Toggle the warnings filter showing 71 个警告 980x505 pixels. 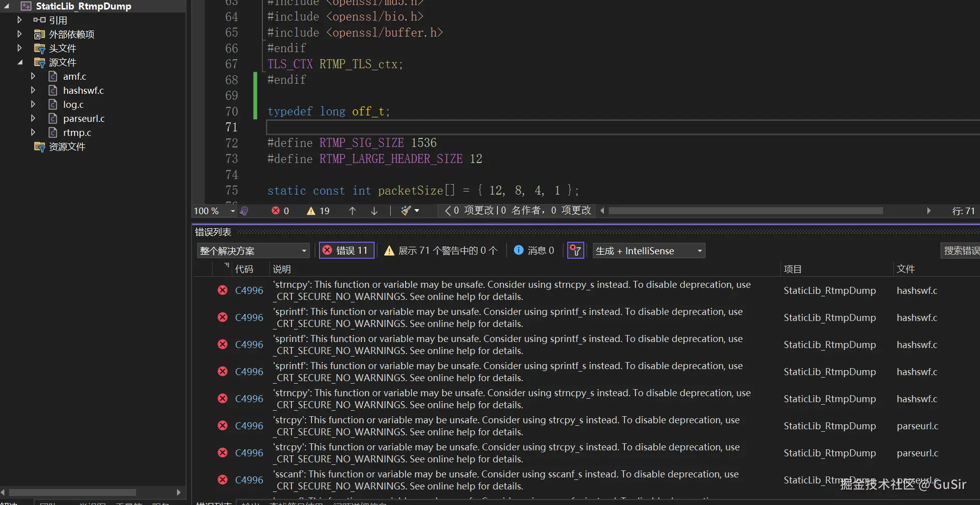441,250
